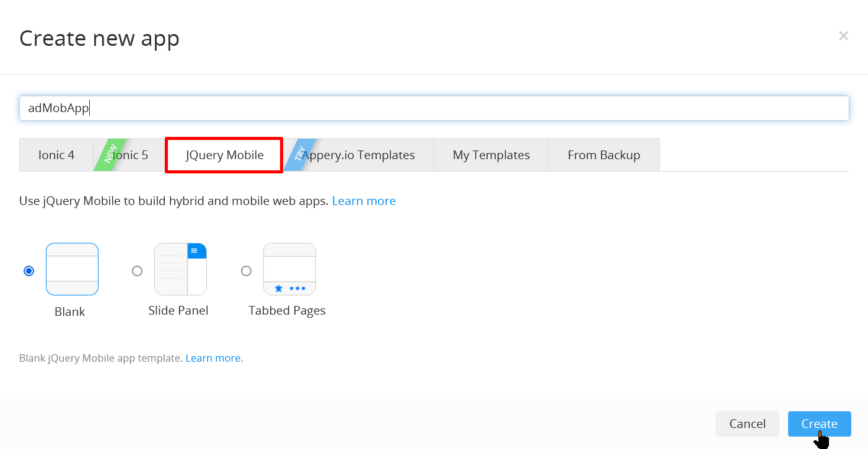Screen dimensions: 868x449
Task: Click the Create button
Action: [819, 424]
